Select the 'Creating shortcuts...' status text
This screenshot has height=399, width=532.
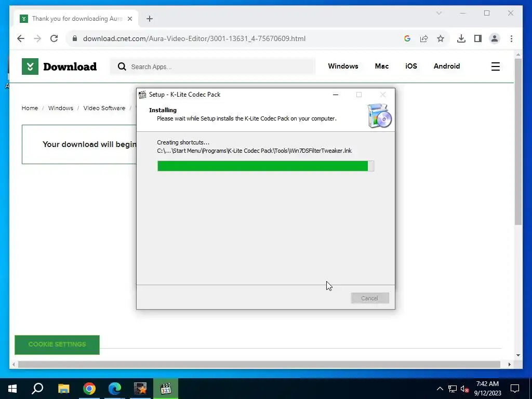(x=183, y=142)
